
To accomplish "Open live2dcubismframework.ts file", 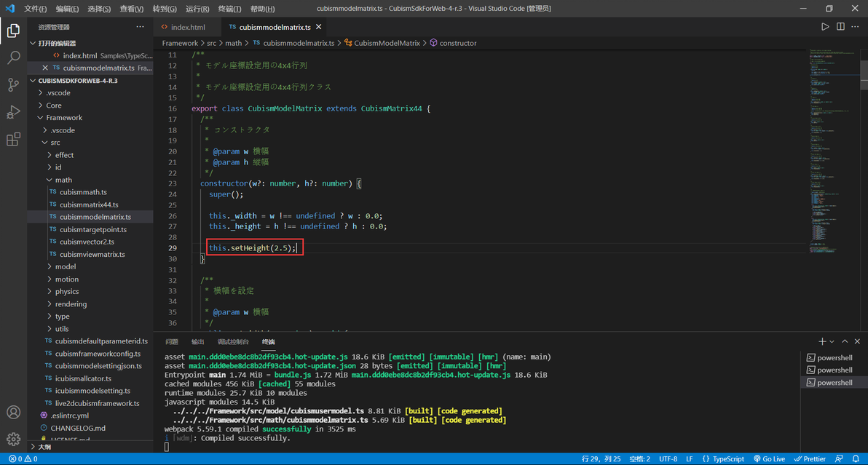I will coord(90,403).
